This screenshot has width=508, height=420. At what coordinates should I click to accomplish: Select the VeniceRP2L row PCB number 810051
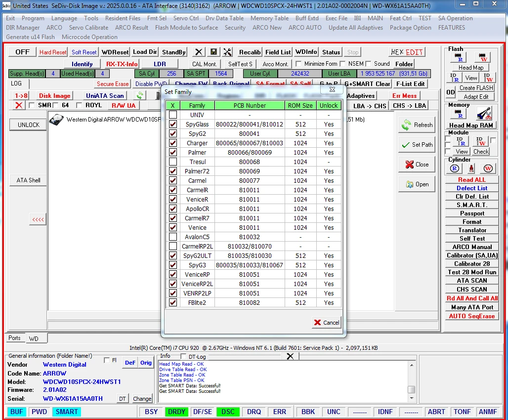pos(250,284)
